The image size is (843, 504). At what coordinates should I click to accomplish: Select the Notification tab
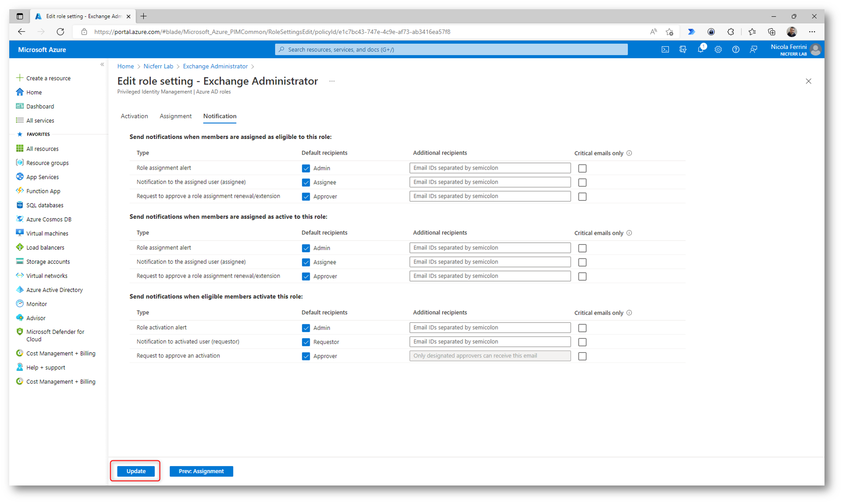219,116
